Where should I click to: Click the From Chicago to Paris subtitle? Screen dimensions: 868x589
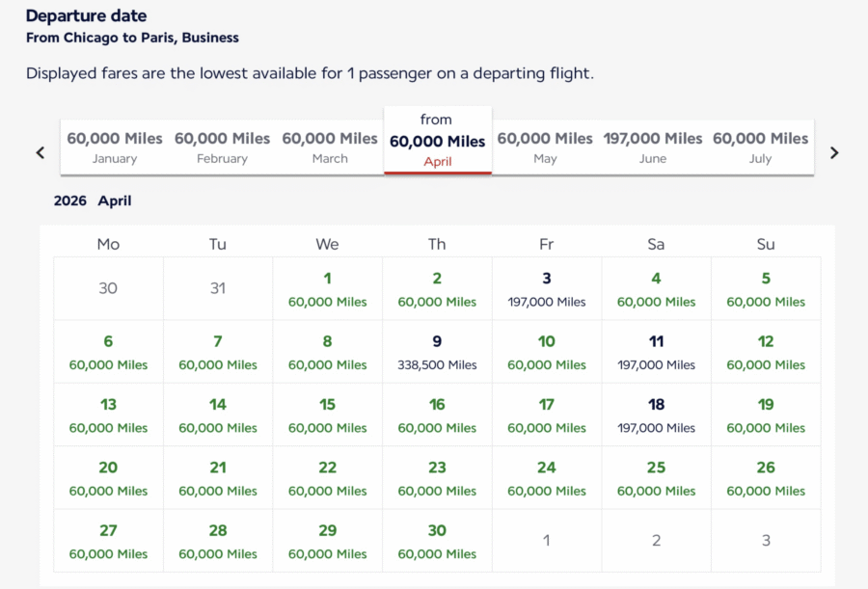pyautogui.click(x=132, y=38)
